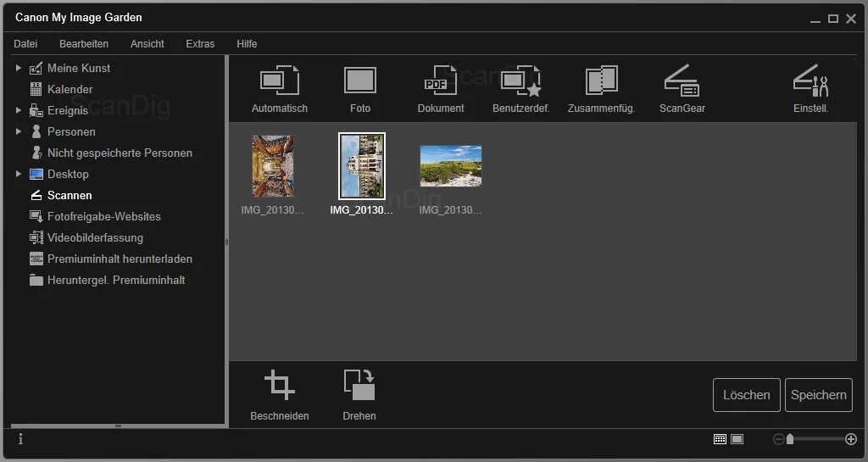This screenshot has width=868, height=462.
Task: Select the Beschneiden crop tool
Action: (280, 395)
